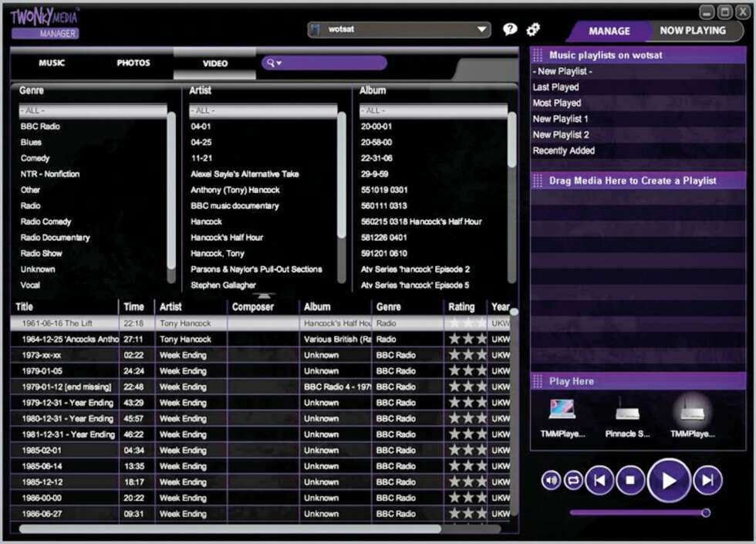Click the volume speaker button
This screenshot has width=756, height=544.
coord(551,480)
